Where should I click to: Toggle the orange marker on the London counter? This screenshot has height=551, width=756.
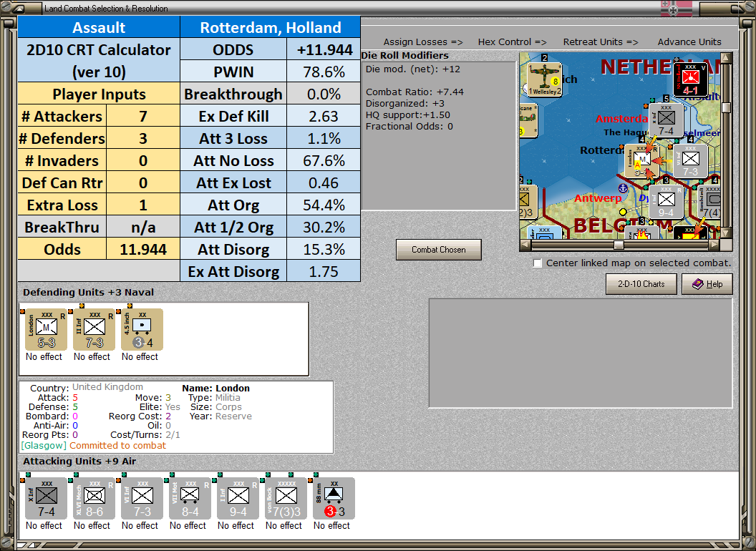[x=23, y=311]
